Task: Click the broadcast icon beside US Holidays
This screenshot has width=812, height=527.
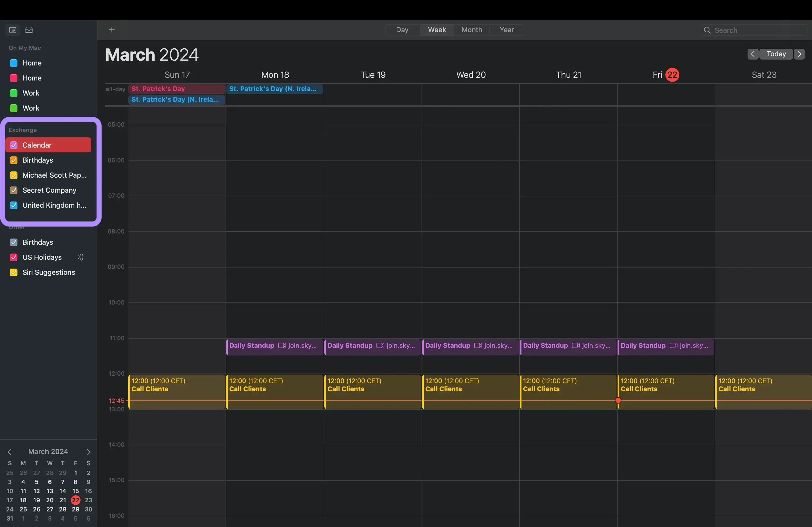Action: click(x=81, y=257)
